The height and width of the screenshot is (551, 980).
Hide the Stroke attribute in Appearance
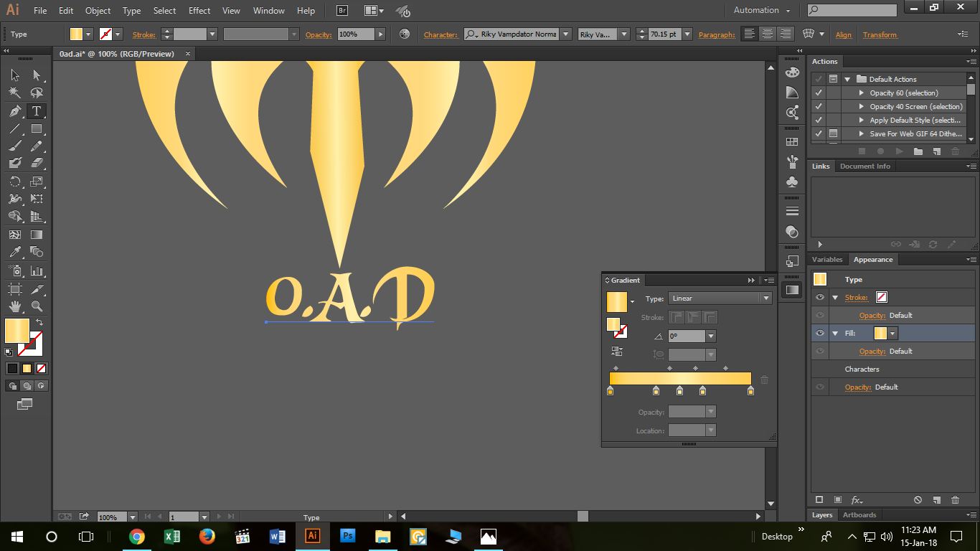pyautogui.click(x=820, y=297)
